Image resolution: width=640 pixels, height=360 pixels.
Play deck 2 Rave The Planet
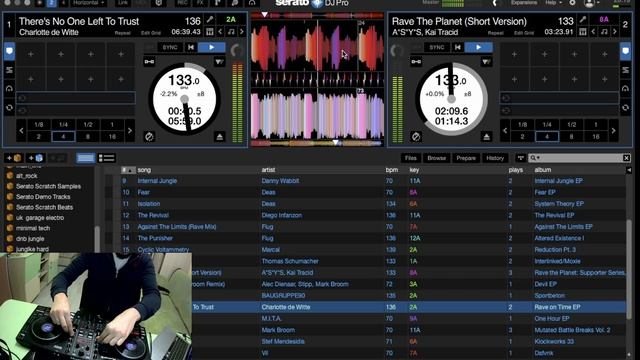pos(478,47)
